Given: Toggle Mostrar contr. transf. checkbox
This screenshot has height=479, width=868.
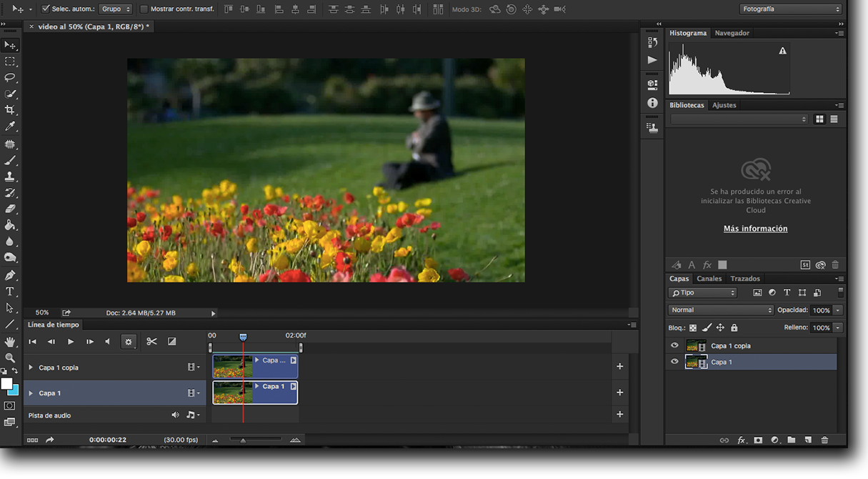Looking at the screenshot, I should click(144, 9).
